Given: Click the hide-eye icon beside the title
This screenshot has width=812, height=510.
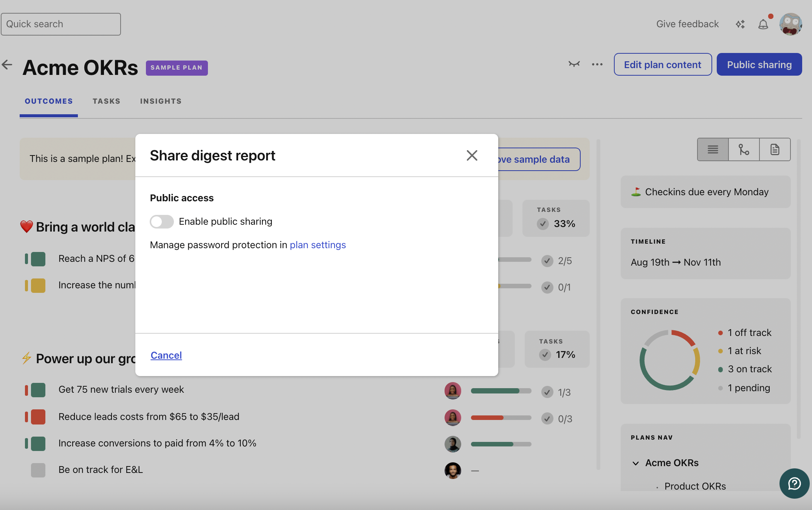Looking at the screenshot, I should coord(574,64).
